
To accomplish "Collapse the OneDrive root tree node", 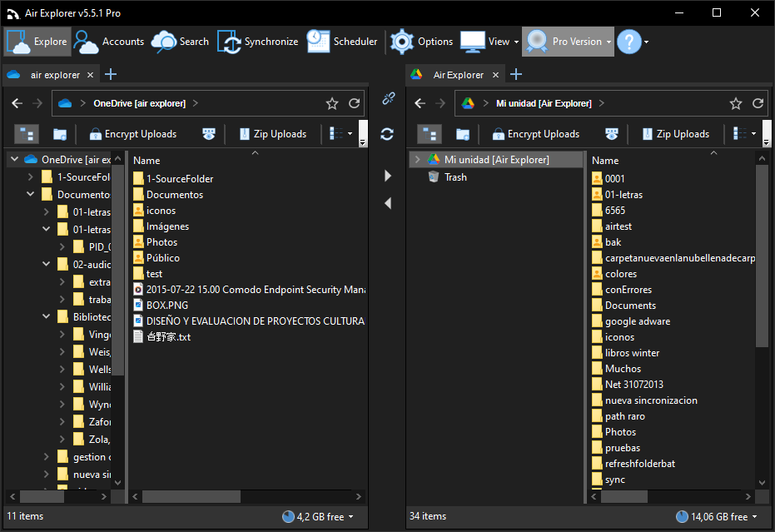I will click(x=15, y=159).
